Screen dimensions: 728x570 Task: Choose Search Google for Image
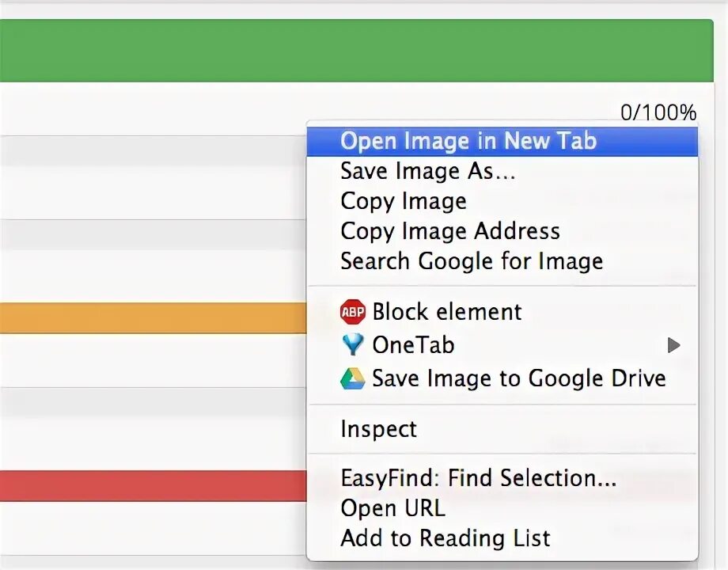(472, 261)
